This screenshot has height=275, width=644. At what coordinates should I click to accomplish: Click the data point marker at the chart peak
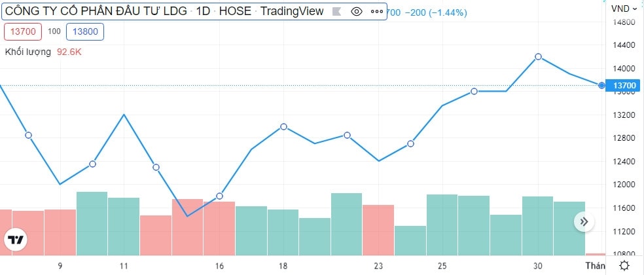pos(538,57)
